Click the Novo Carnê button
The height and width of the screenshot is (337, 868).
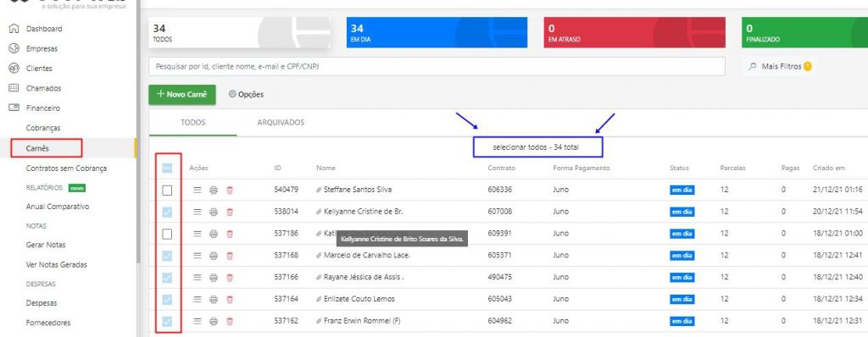tap(182, 95)
